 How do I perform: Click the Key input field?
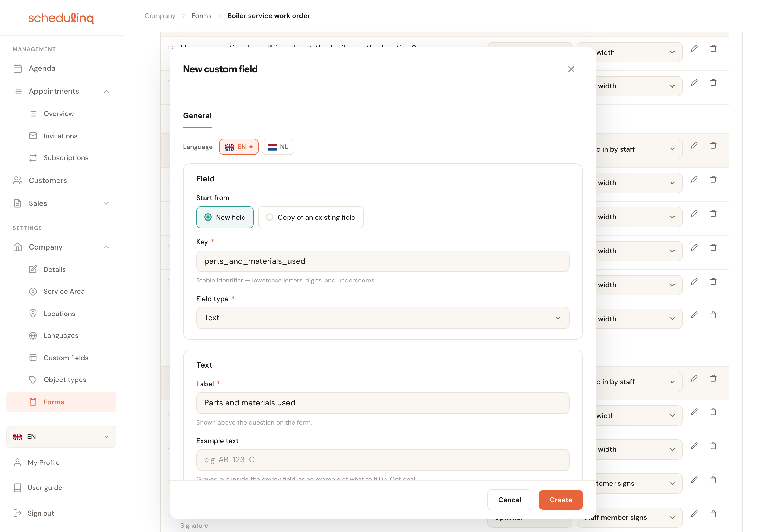pyautogui.click(x=383, y=261)
